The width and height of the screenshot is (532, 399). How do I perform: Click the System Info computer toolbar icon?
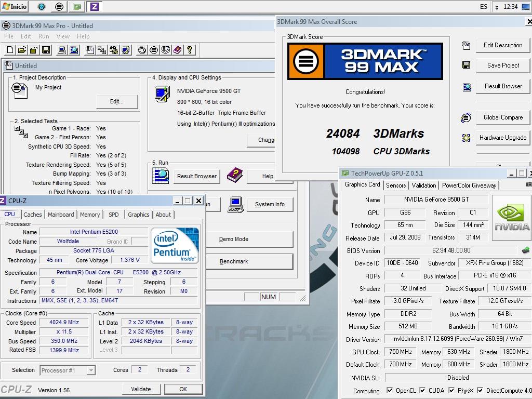[62, 50]
